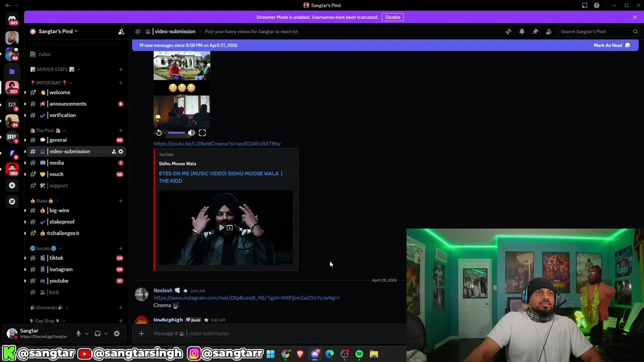Disable Streamer Mode
Viewport: 644px width, 362px height.
[x=392, y=17]
